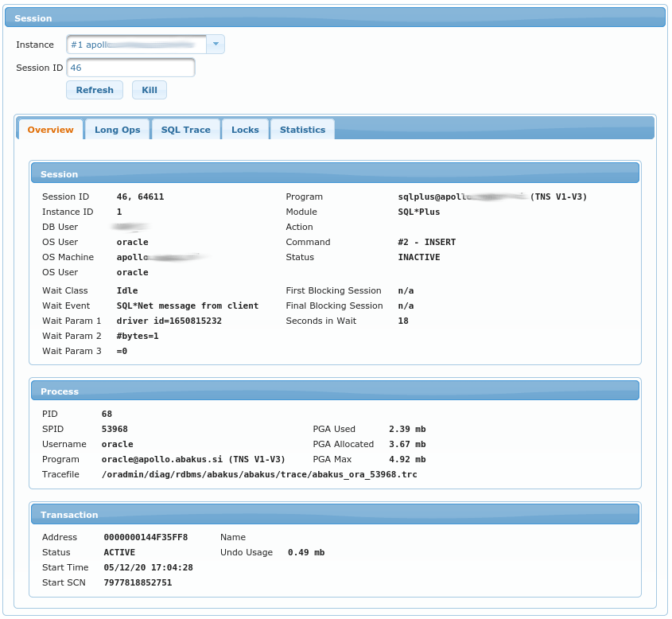
Task: Open the Long Ops tab
Action: (x=118, y=130)
